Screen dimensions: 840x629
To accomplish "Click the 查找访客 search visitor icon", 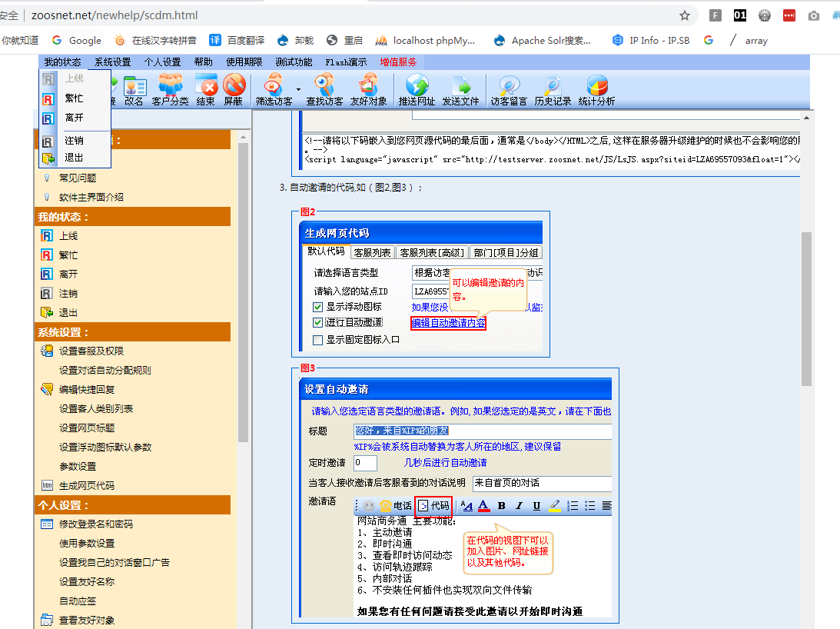I will (x=324, y=91).
